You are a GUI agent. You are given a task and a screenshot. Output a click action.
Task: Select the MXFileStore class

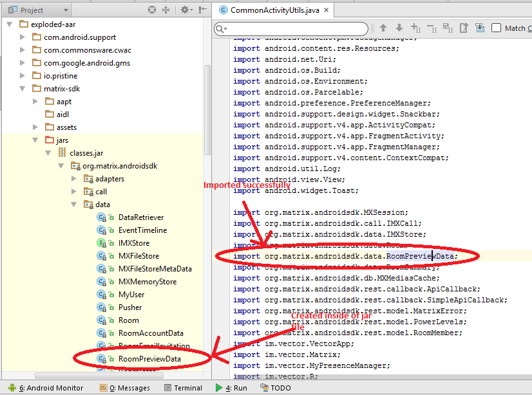coord(138,256)
